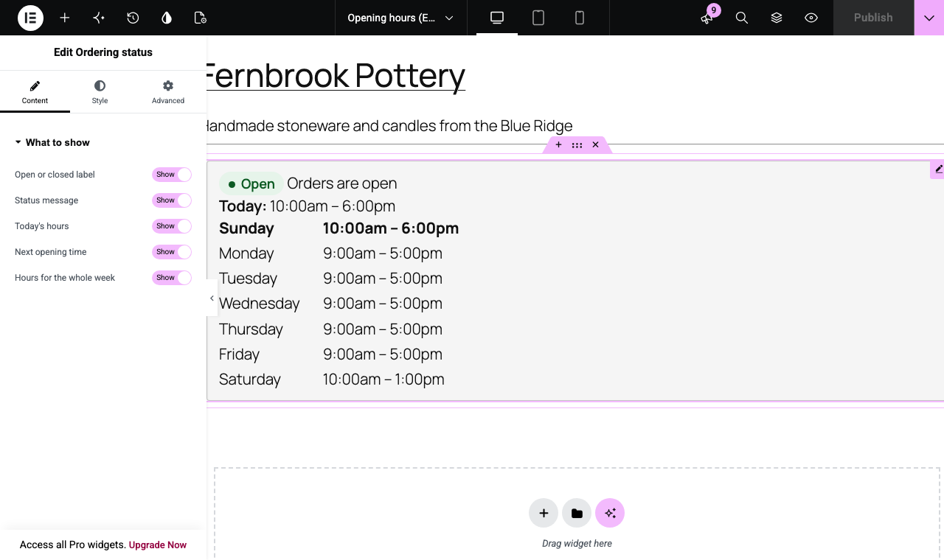Open Publish options dropdown arrow
Image resolution: width=944 pixels, height=560 pixels.
point(929,18)
